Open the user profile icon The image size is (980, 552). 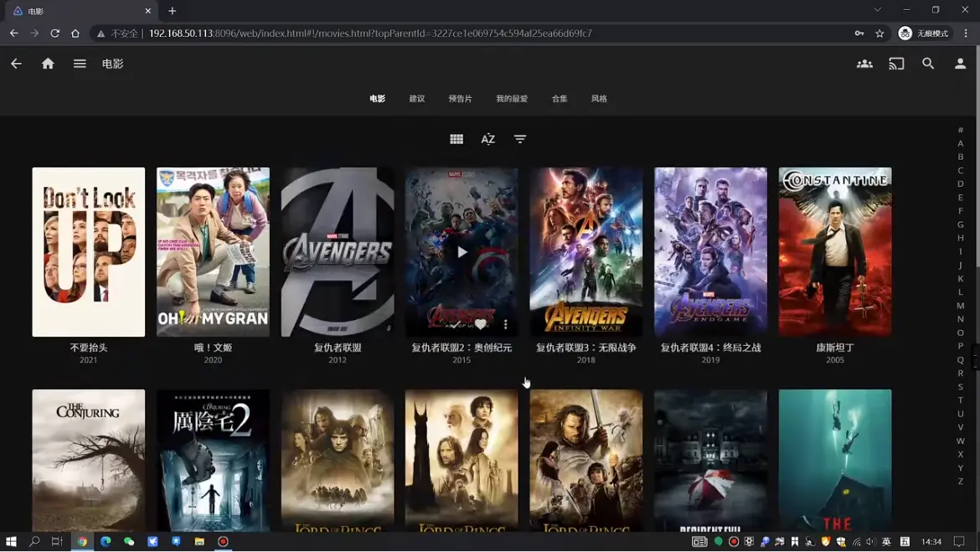click(x=960, y=64)
